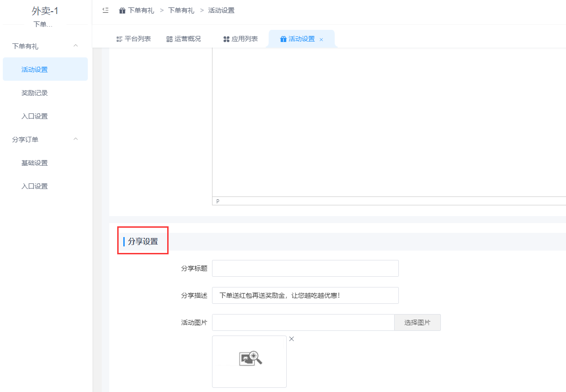Screen dimensions: 566x392
Task: Focus the 分享标题 input field
Action: [305, 268]
